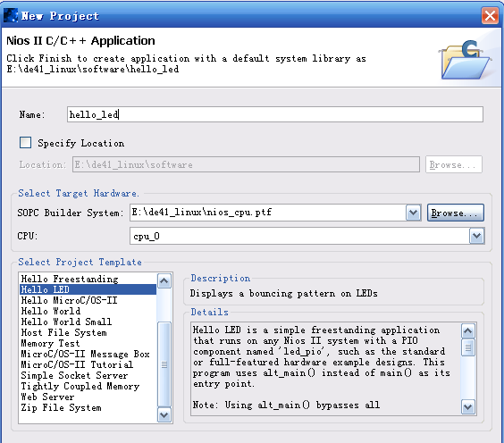Select the Hello World Small template
This screenshot has height=443, width=504.
(x=88, y=322)
